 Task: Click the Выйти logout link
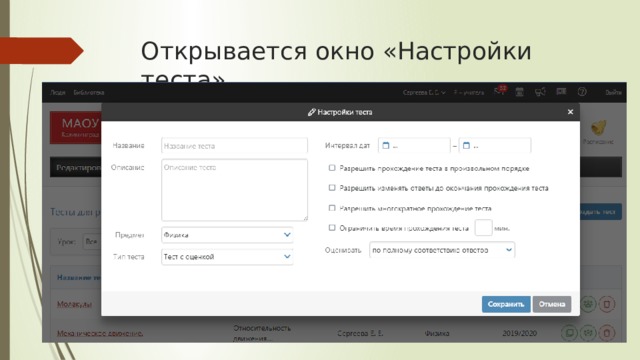tap(613, 93)
